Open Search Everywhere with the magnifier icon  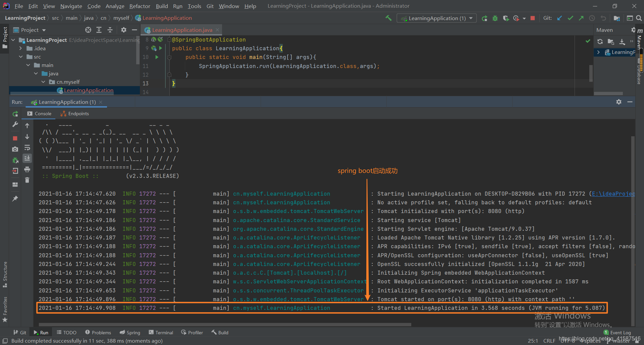pyautogui.click(x=639, y=18)
